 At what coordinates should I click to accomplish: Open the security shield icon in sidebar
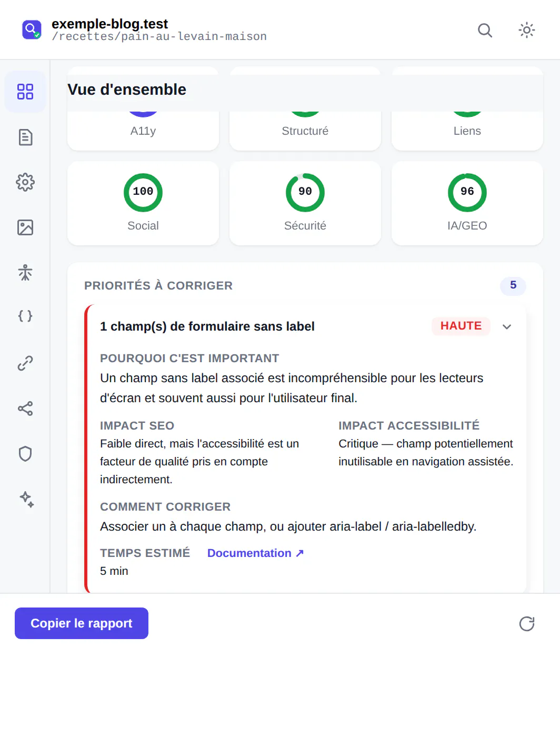click(25, 454)
